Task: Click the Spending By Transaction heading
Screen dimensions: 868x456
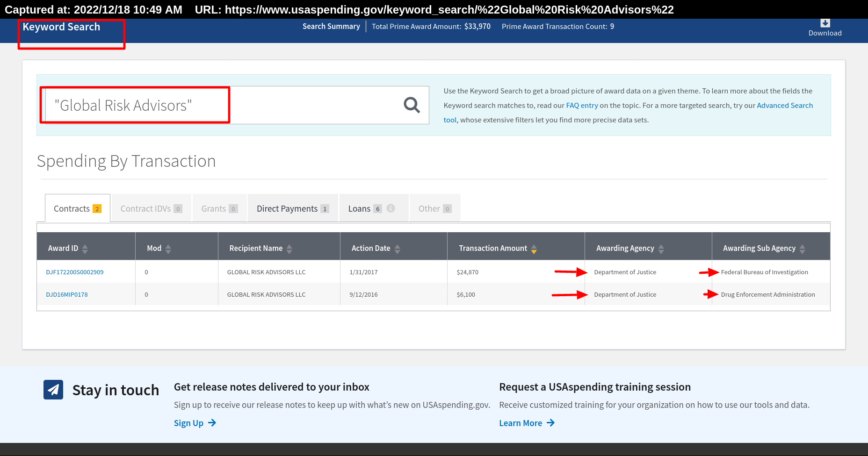Action: click(126, 161)
